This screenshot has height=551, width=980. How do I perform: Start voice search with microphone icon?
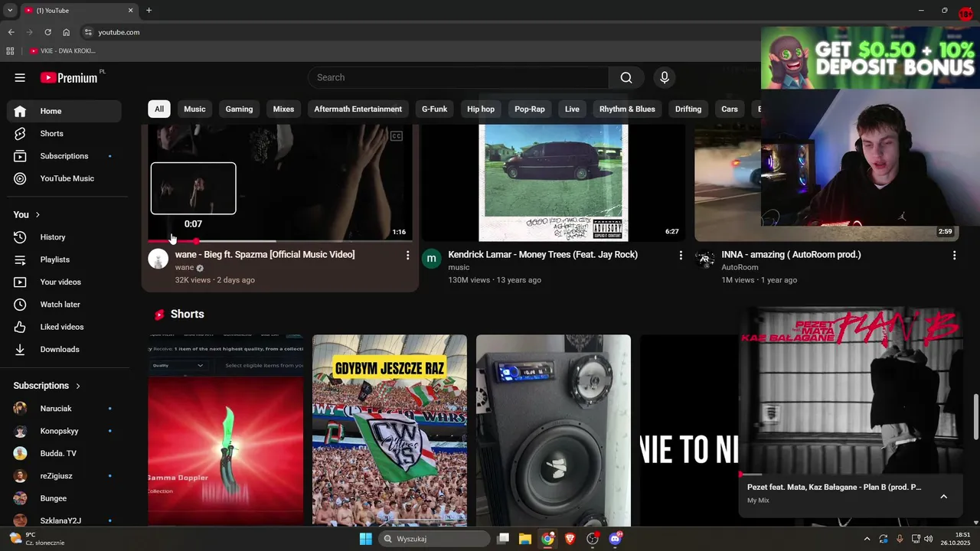point(665,77)
